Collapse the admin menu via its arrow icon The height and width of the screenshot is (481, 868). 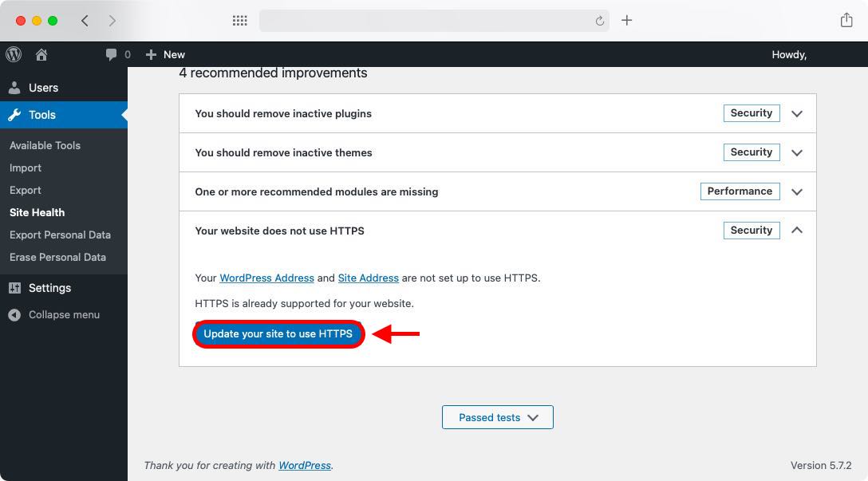[x=14, y=314]
